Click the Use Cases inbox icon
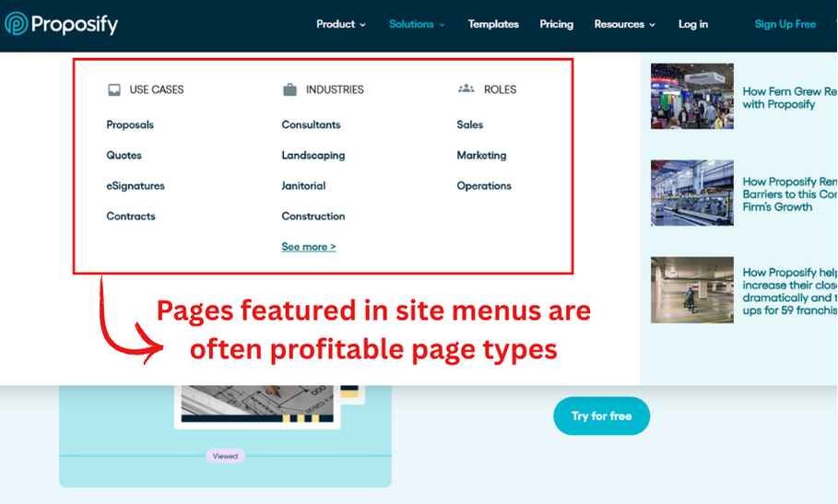Image resolution: width=838 pixels, height=504 pixels. click(114, 89)
